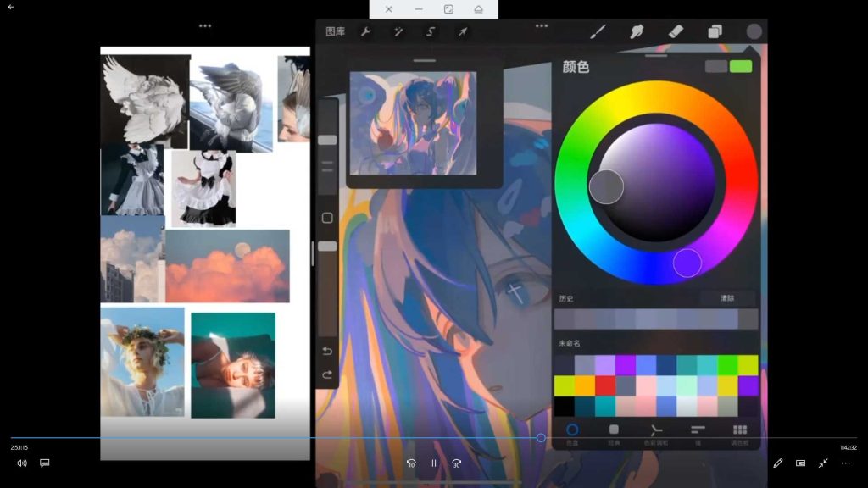Switch to the Disc (色盘) tab
868x488 pixels.
(572, 435)
